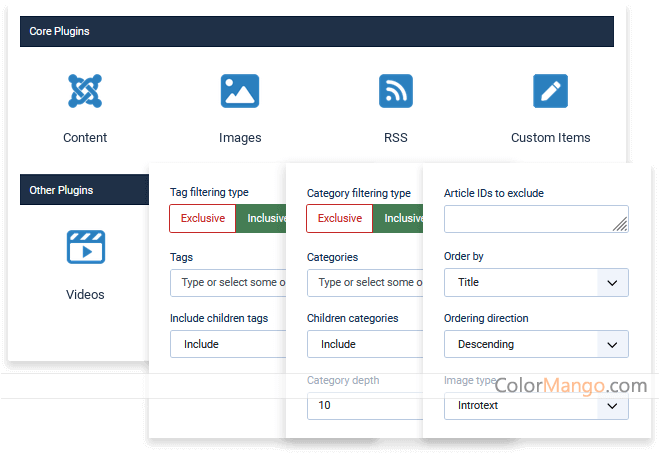
Task: Set Tag filtering type to Inclusive
Action: [x=261, y=218]
